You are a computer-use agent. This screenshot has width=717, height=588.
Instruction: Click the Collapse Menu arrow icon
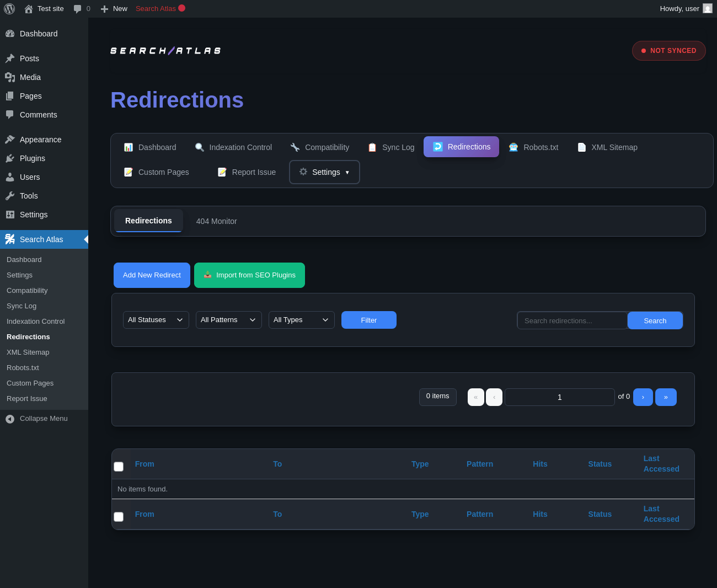click(x=10, y=419)
